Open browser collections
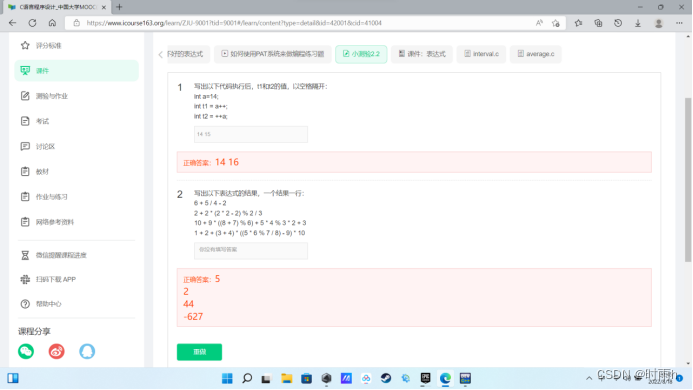 coord(598,23)
